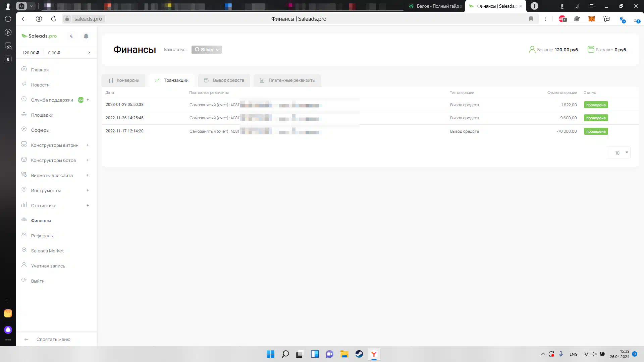Switch ENG input language
The image size is (644, 362).
(x=574, y=354)
